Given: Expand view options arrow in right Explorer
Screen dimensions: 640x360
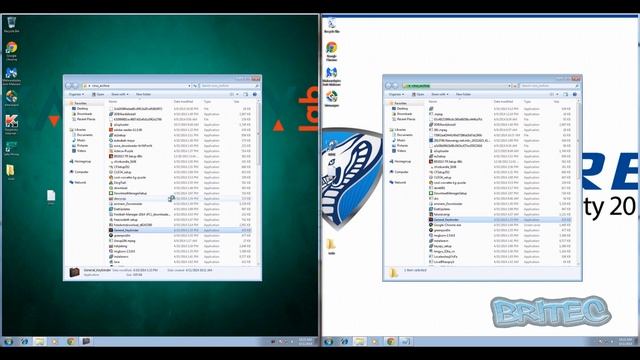Looking at the screenshot, I should (x=557, y=94).
